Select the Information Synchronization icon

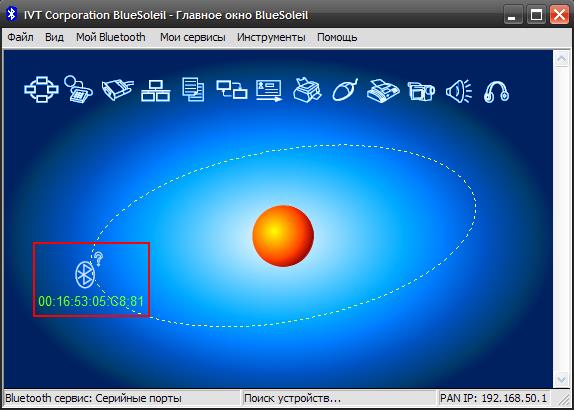[232, 90]
